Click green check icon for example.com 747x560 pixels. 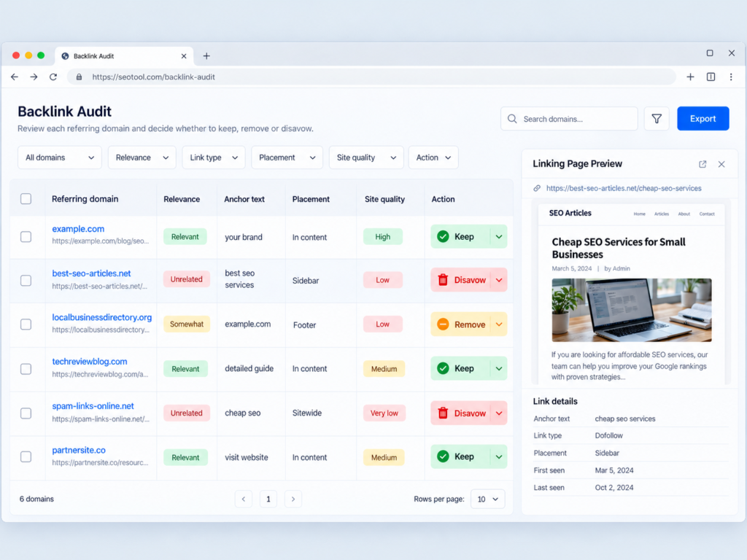point(443,237)
